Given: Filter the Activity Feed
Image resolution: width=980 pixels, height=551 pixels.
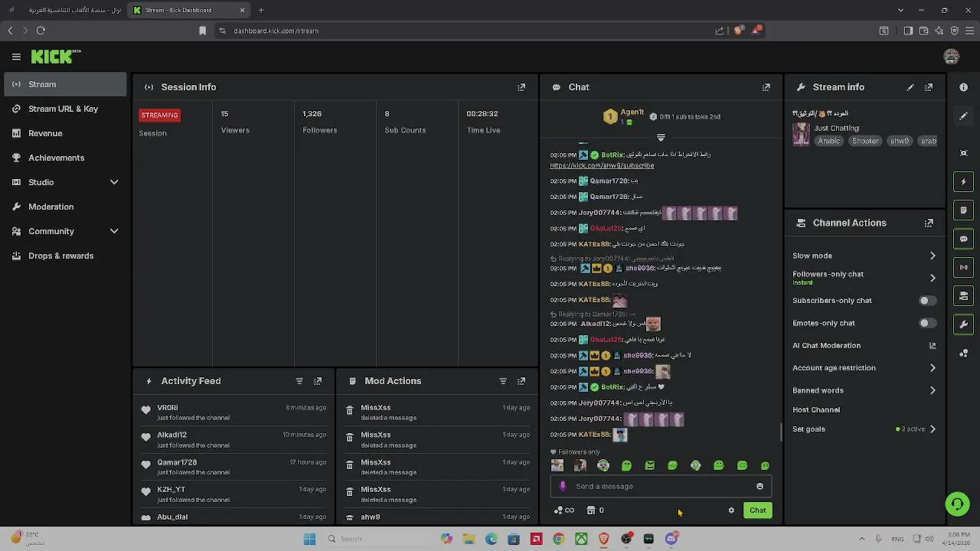Looking at the screenshot, I should pos(299,381).
